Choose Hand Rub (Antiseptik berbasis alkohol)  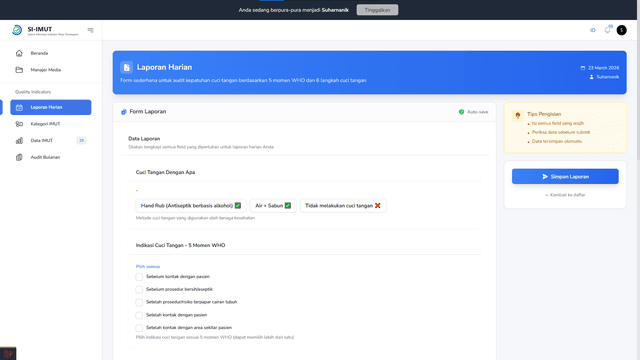click(191, 206)
